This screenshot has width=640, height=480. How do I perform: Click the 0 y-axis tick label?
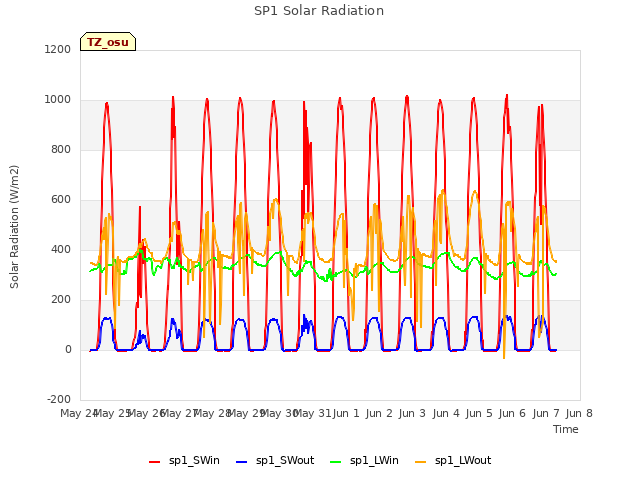click(x=68, y=349)
